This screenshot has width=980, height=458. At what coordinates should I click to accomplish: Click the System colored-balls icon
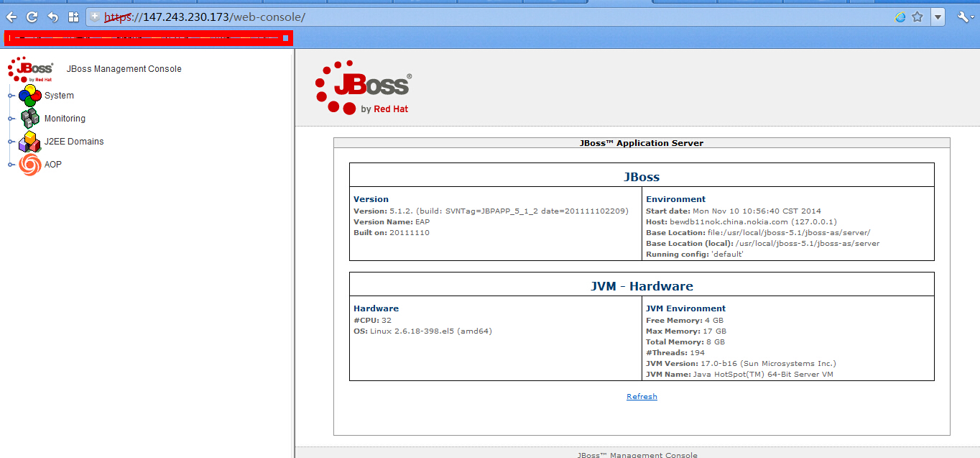(x=29, y=96)
